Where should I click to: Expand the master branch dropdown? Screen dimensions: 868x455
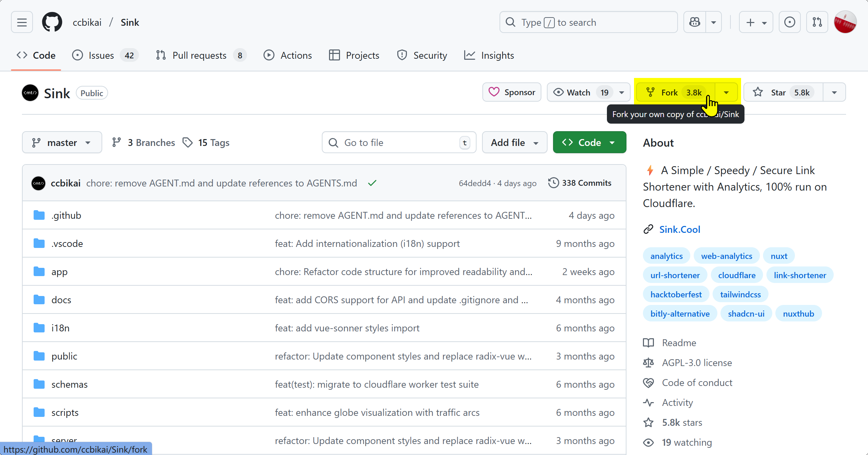[x=62, y=143]
